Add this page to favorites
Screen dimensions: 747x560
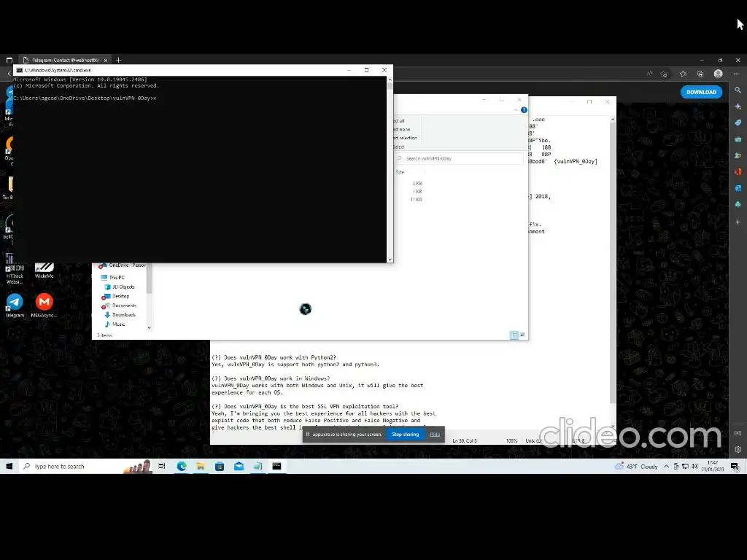pos(664,74)
